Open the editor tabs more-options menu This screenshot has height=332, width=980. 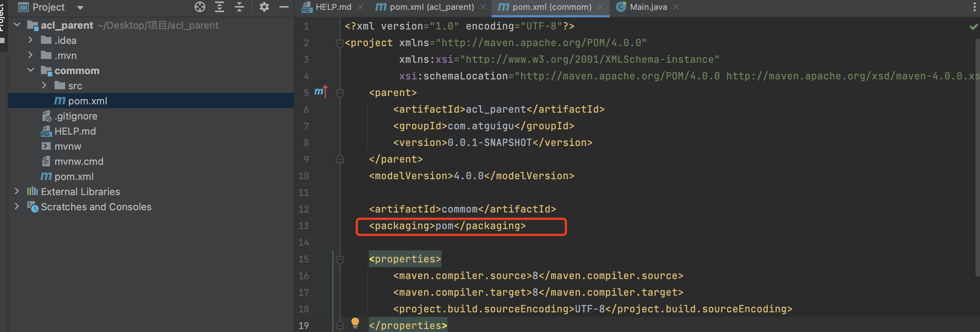[974, 7]
